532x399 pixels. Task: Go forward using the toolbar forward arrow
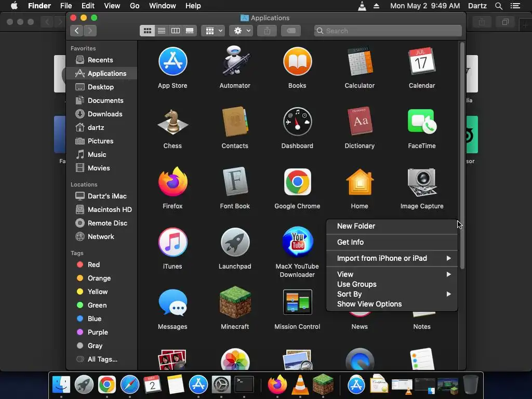tap(90, 31)
